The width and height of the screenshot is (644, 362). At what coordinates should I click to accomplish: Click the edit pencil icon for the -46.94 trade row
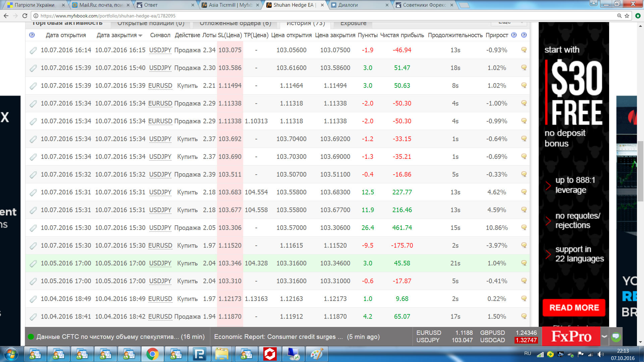[33, 51]
